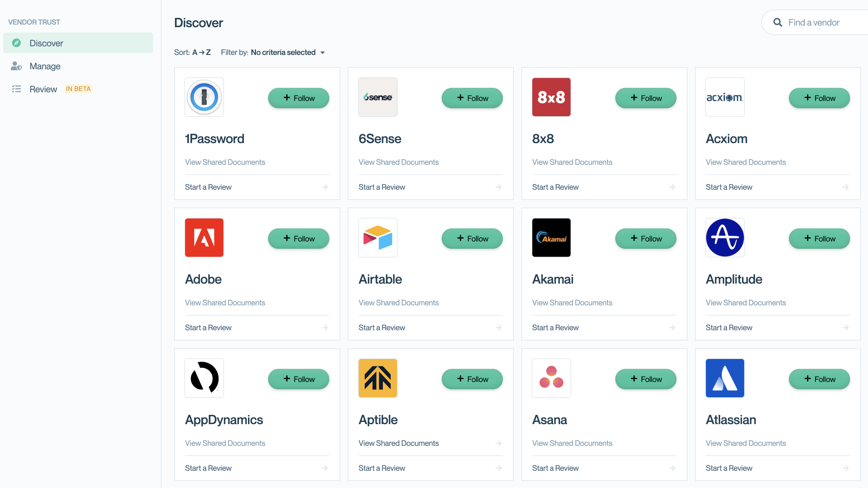This screenshot has width=868, height=488.
Task: Follow the Asana vendor
Action: pos(646,379)
